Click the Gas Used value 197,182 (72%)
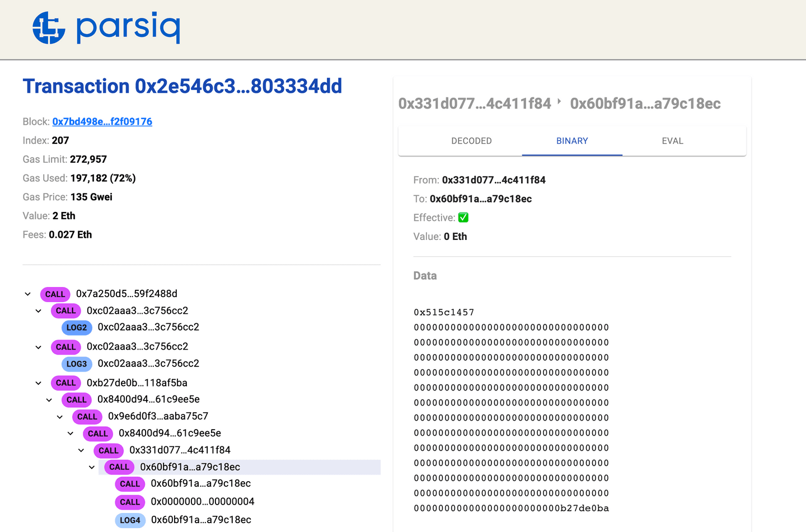 (103, 178)
